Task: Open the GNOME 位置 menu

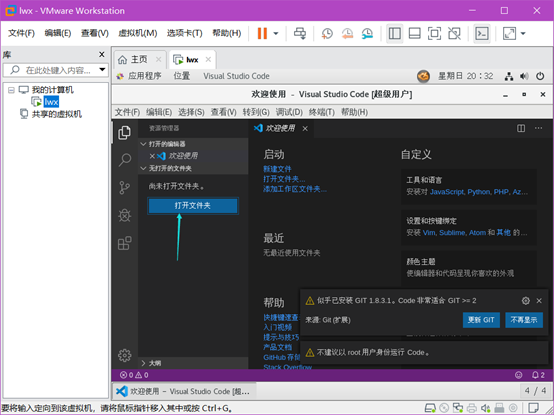Action: pyautogui.click(x=182, y=76)
